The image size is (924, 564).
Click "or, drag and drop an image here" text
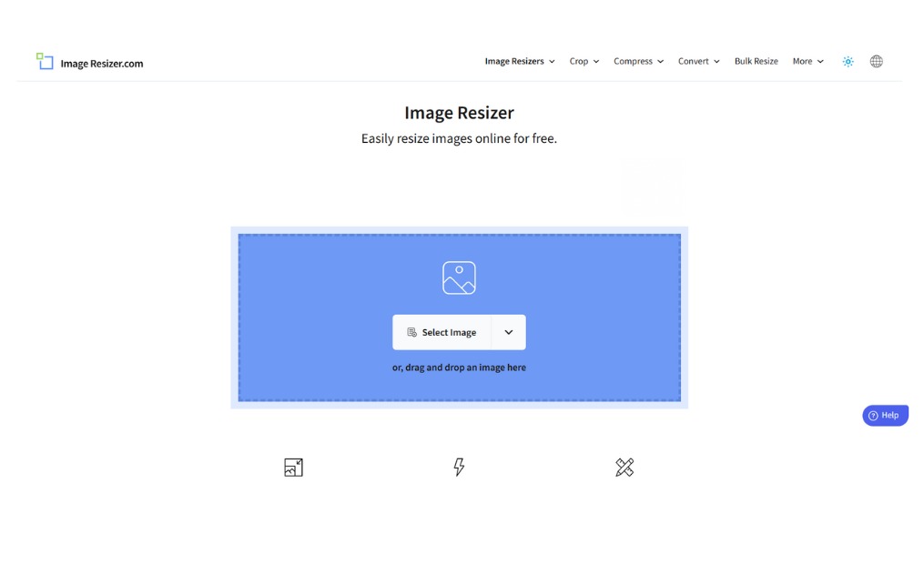(x=459, y=368)
